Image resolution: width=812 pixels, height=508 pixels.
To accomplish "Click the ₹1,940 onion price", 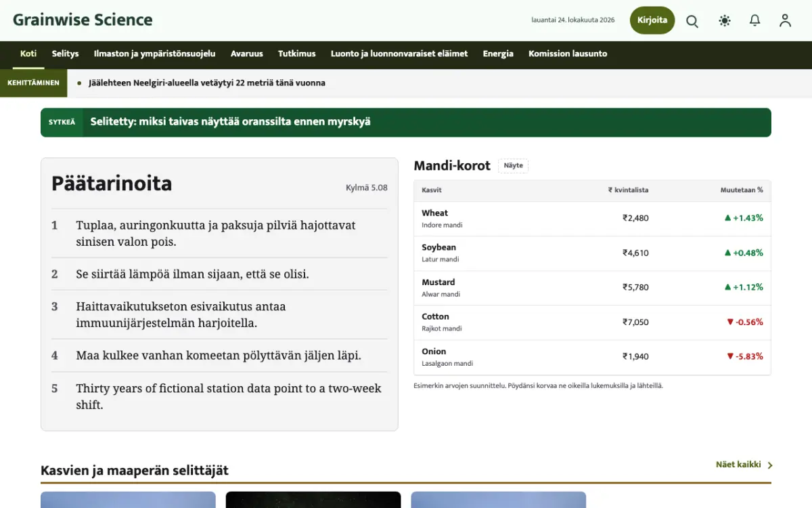I will click(635, 356).
